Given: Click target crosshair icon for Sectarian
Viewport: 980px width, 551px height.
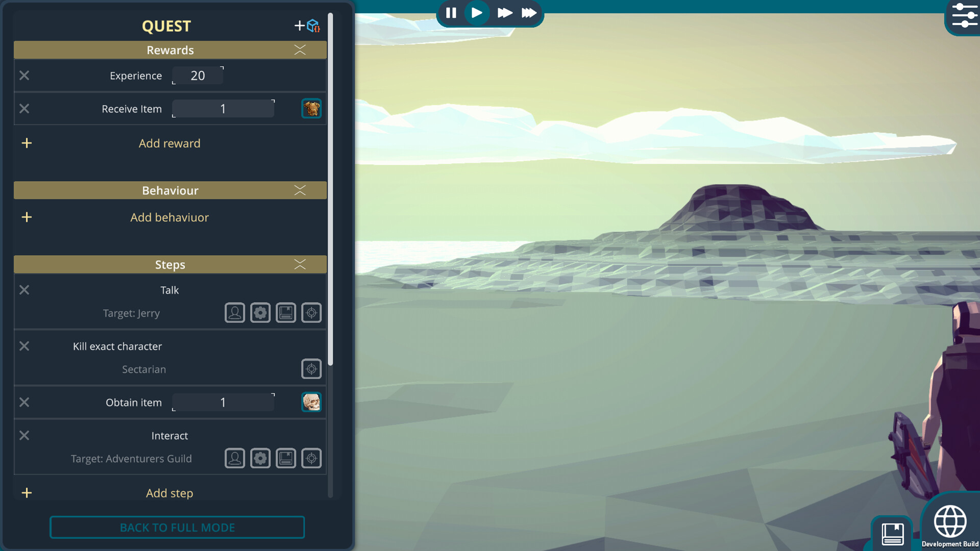Looking at the screenshot, I should (x=311, y=369).
